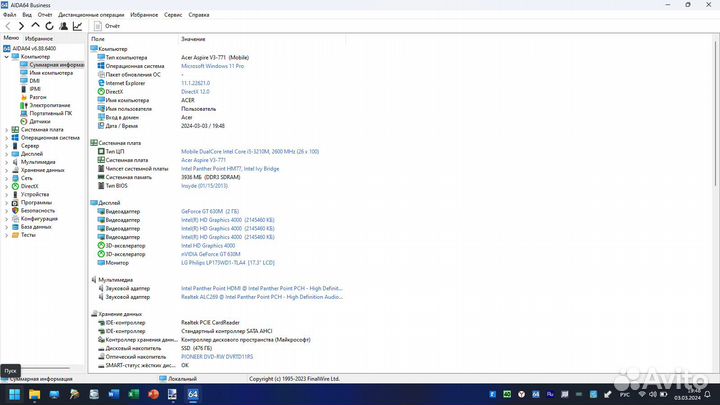Open the Mobile DualCore Intel Core i5-3210M link
The width and height of the screenshot is (720, 405).
click(x=250, y=152)
